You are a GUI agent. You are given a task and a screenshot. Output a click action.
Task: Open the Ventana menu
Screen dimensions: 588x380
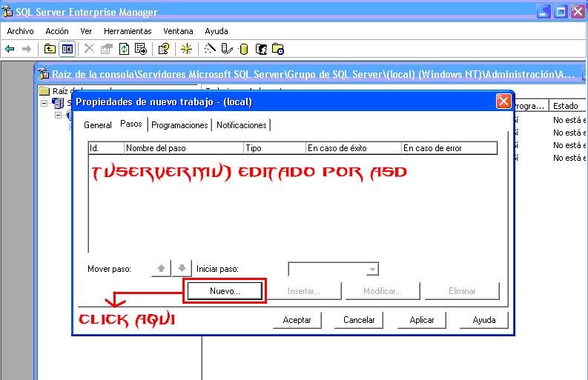pos(178,31)
